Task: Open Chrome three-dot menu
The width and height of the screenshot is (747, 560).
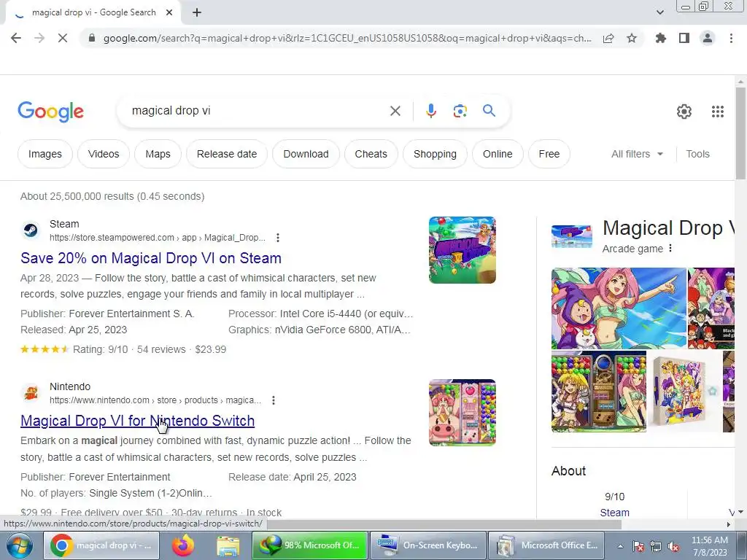Action: click(731, 38)
